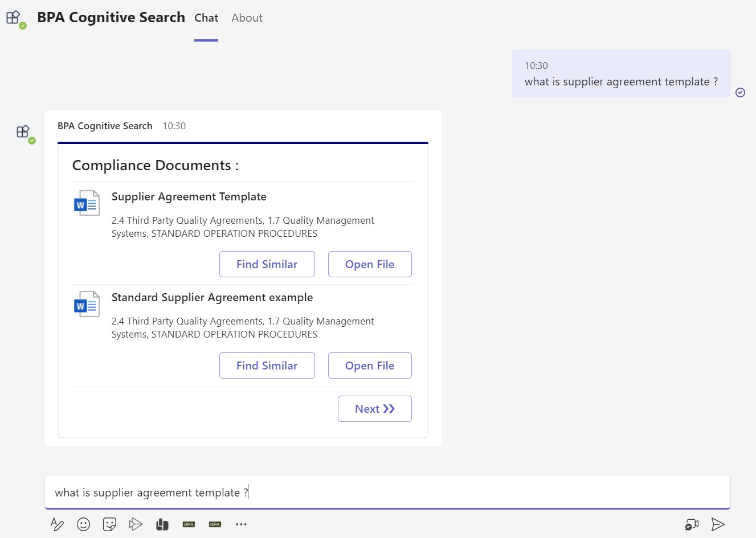
Task: Click the Stream share arrow icon in compose toolbar
Action: 136,524
